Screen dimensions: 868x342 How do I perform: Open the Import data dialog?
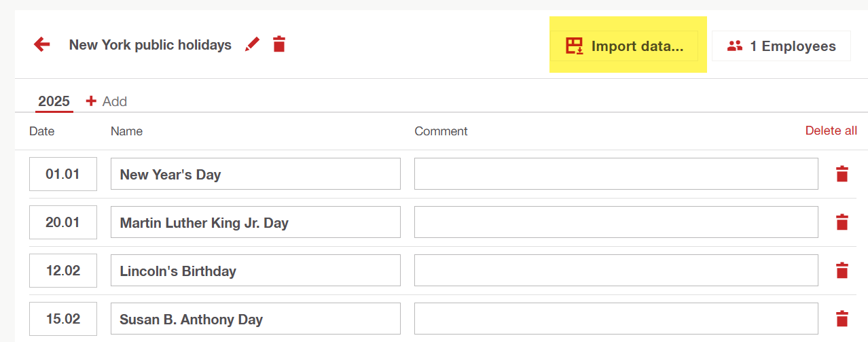(624, 46)
